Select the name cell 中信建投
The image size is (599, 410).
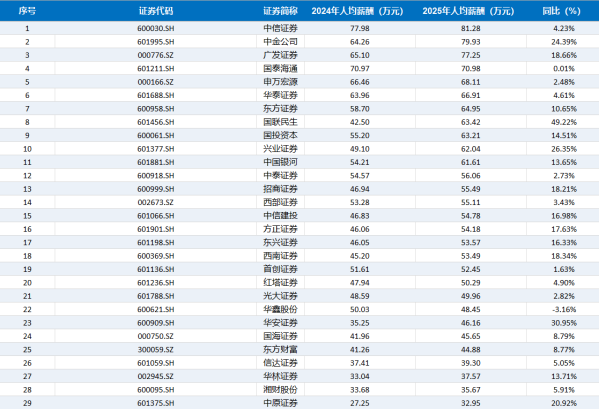(280, 216)
